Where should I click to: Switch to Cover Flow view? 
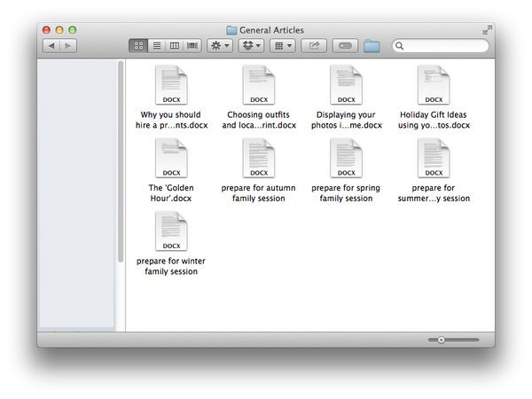pos(192,45)
